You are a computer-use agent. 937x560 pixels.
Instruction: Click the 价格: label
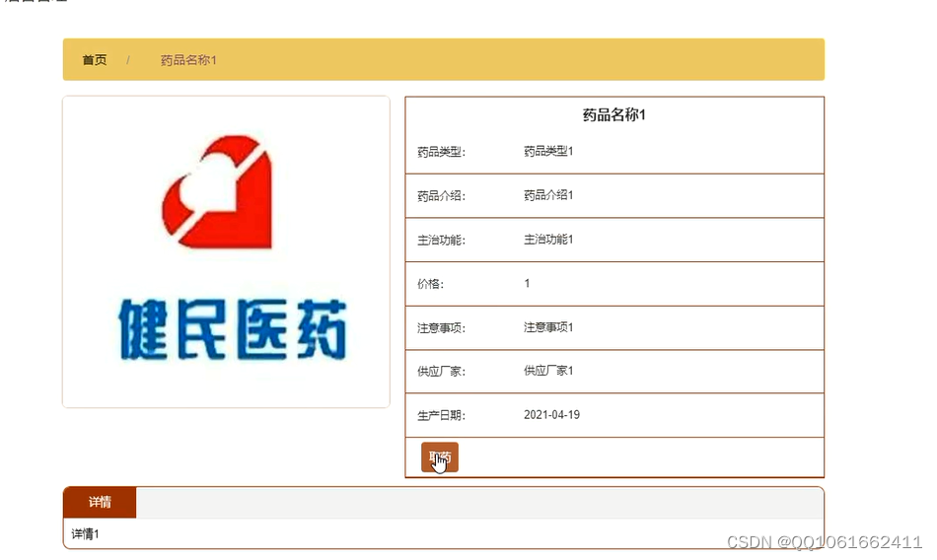click(430, 284)
